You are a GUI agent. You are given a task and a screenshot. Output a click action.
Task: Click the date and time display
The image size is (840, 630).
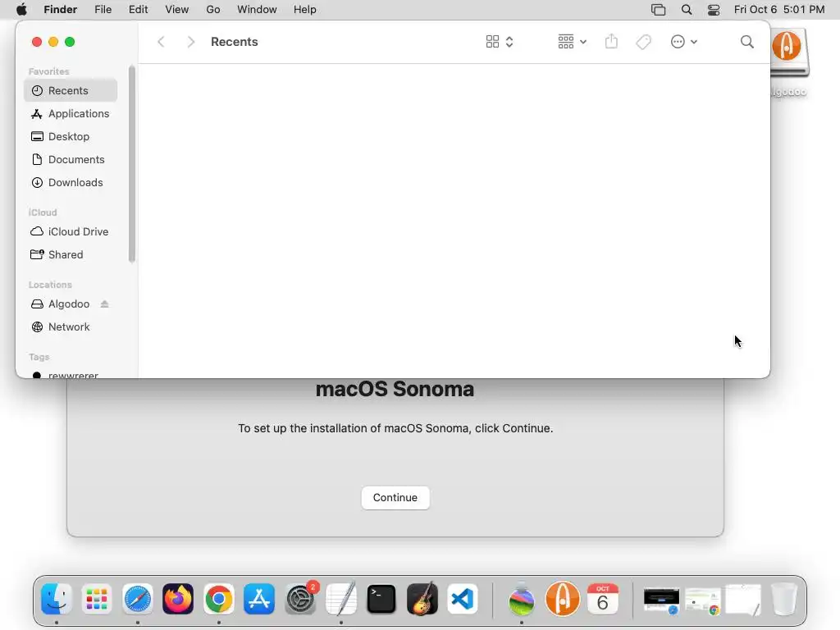[779, 10]
